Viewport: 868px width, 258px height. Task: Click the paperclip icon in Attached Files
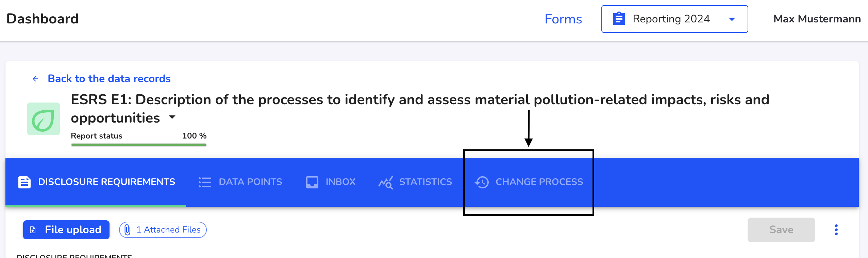point(128,230)
